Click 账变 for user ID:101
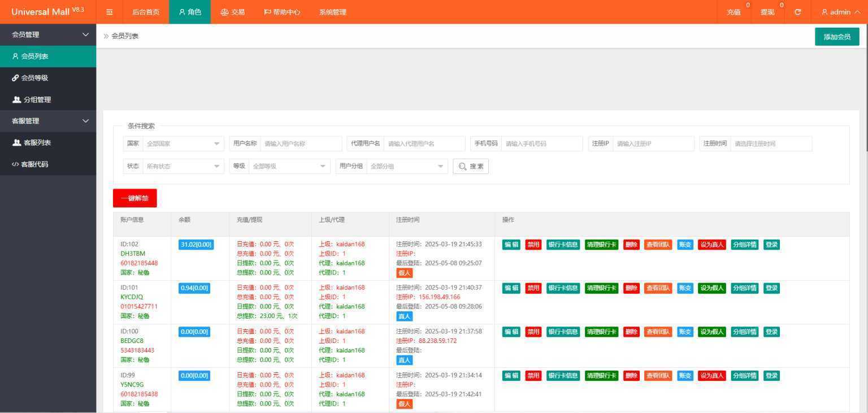This screenshot has width=868, height=413. click(685, 288)
